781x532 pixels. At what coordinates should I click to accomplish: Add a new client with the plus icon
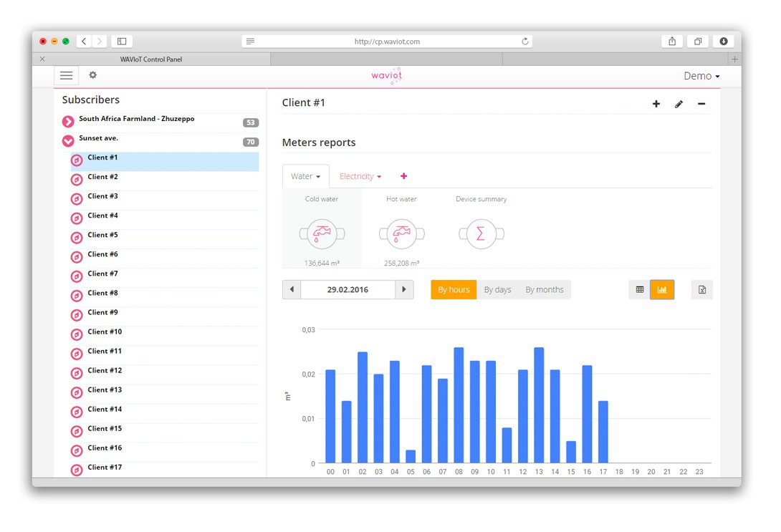(656, 104)
